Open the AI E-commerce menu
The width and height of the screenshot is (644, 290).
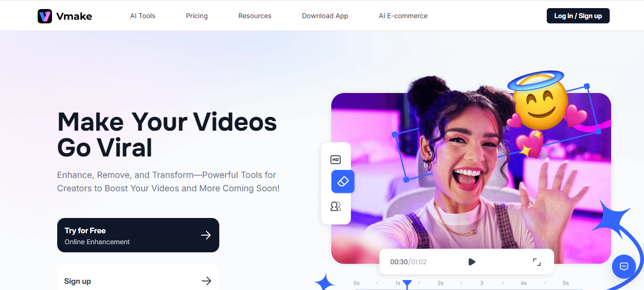(403, 16)
